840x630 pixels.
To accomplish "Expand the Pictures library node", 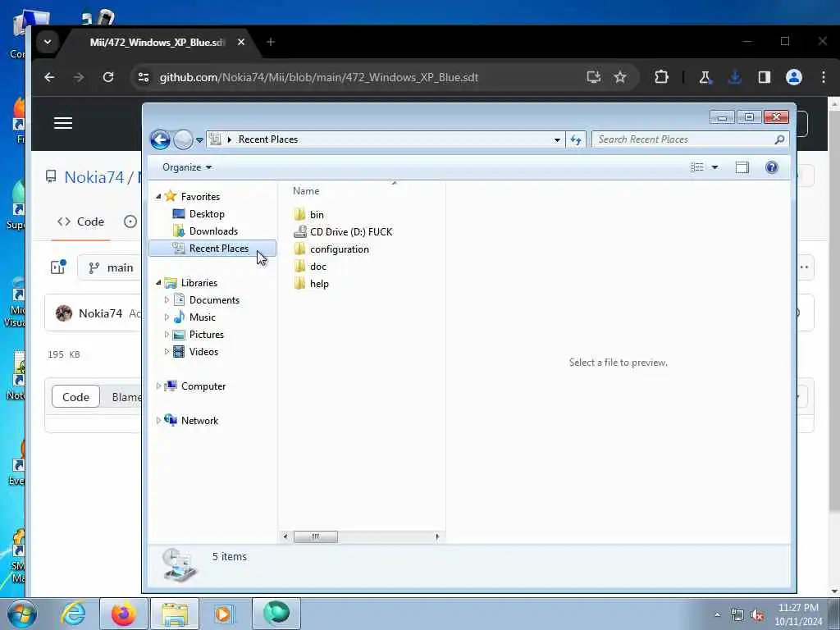I will [167, 335].
